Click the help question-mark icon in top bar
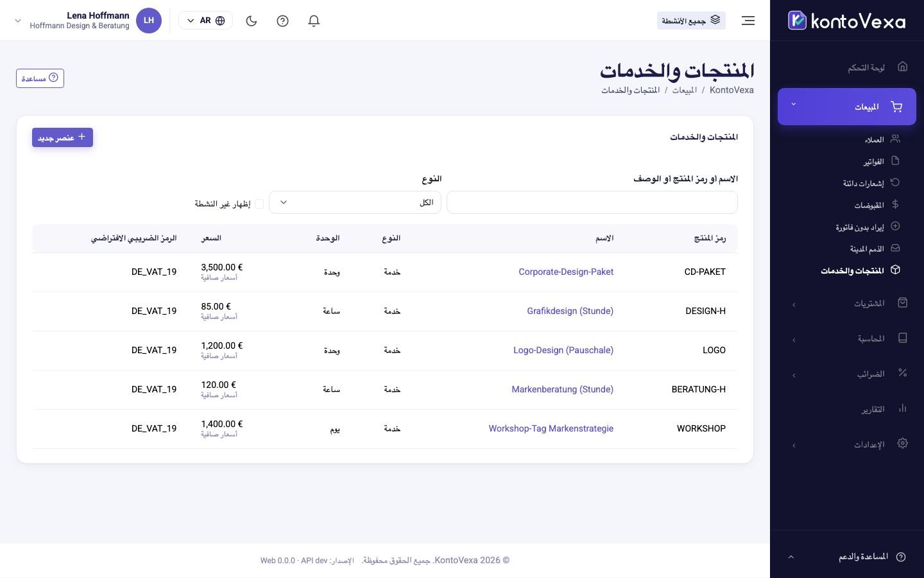The image size is (924, 578). (x=282, y=21)
